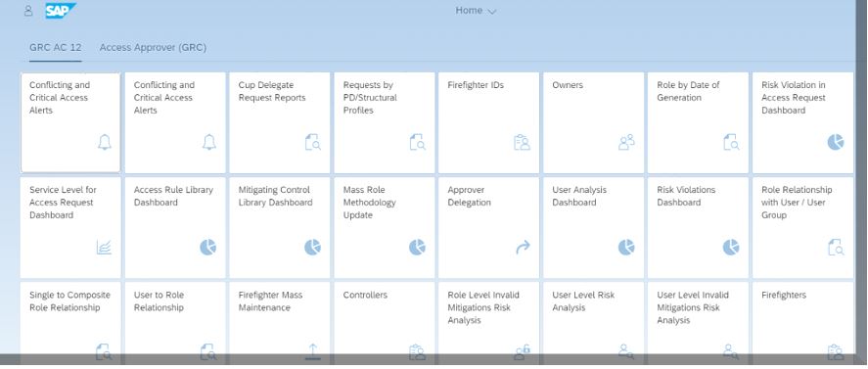
Task: Click the line chart icon on Service Level tile
Action: tap(104, 247)
